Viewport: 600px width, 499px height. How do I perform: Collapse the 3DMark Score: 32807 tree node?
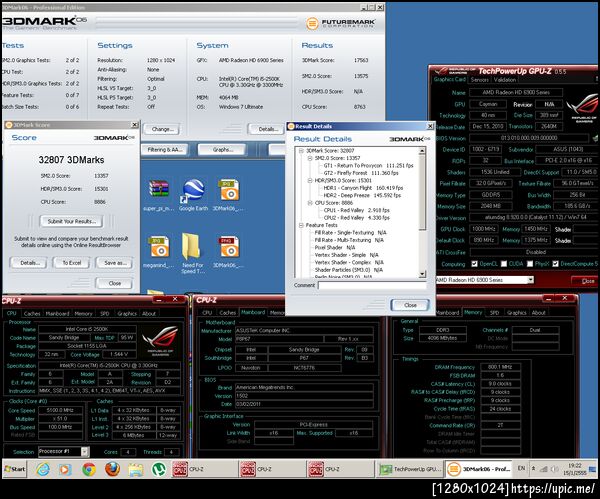click(301, 151)
